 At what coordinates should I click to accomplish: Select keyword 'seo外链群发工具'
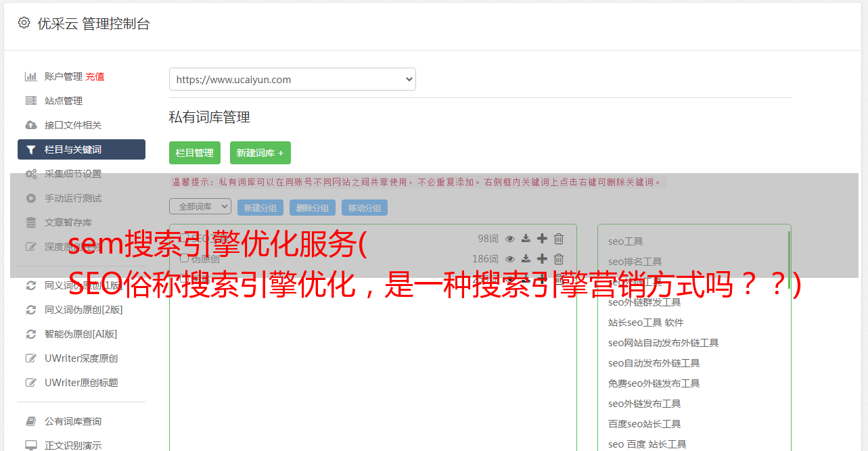645,302
